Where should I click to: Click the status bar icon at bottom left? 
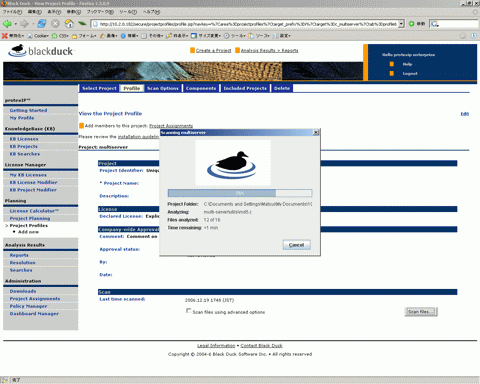tap(5, 380)
